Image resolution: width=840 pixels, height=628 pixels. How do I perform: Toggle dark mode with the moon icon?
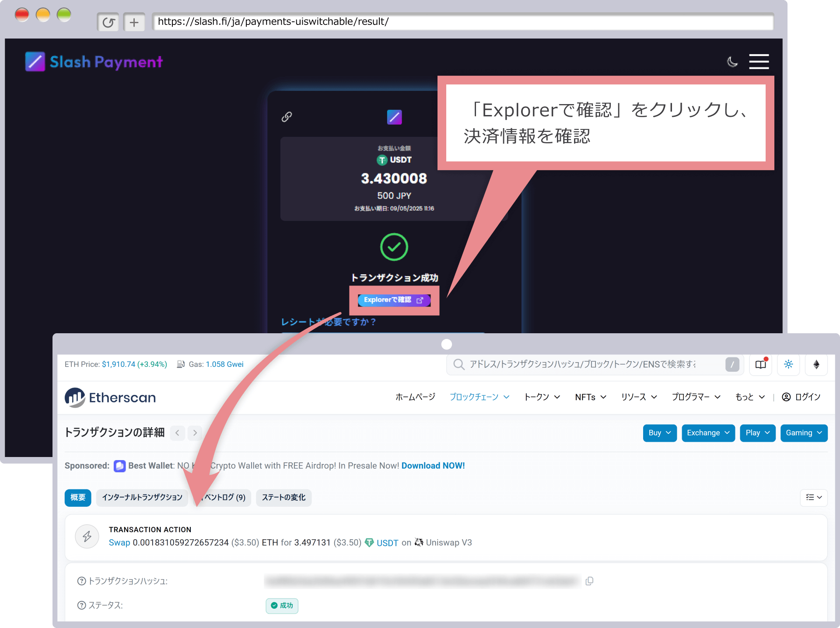click(x=732, y=62)
